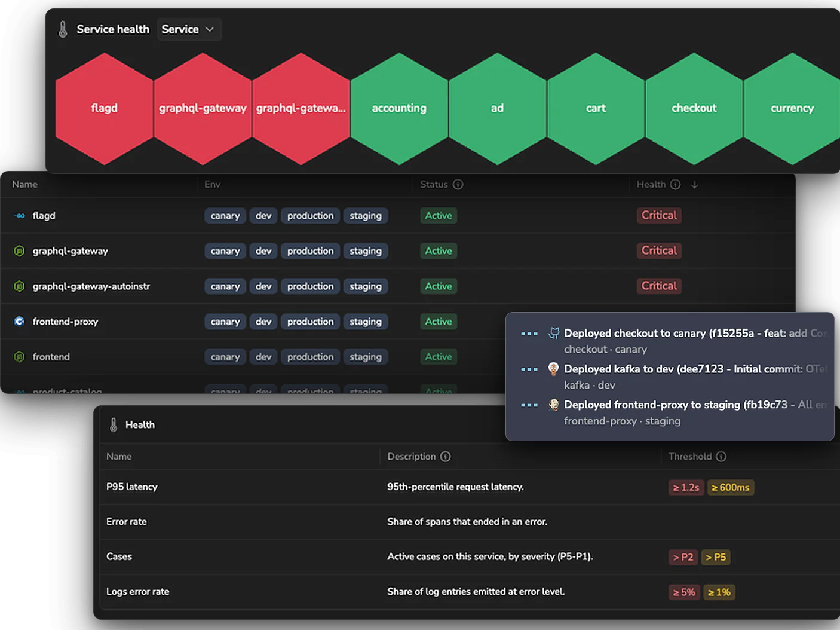840x630 pixels.
Task: Select the Error rate row name
Action: 126,522
